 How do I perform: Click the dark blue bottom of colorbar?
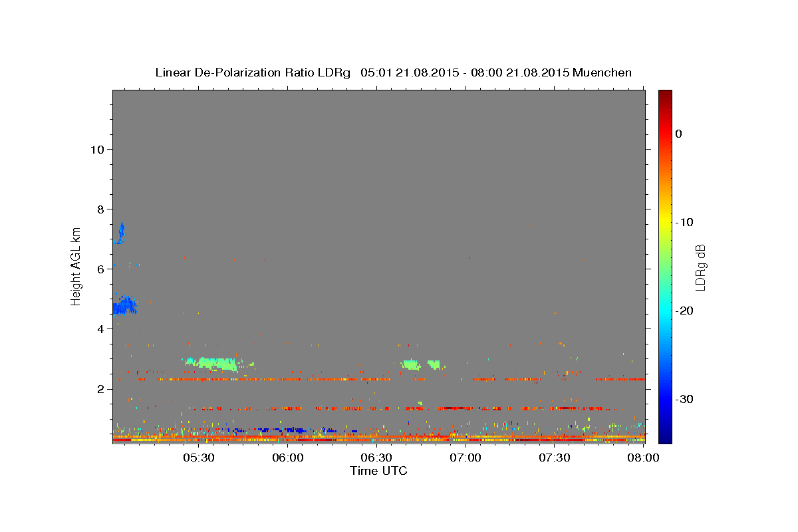pyautogui.click(x=665, y=438)
